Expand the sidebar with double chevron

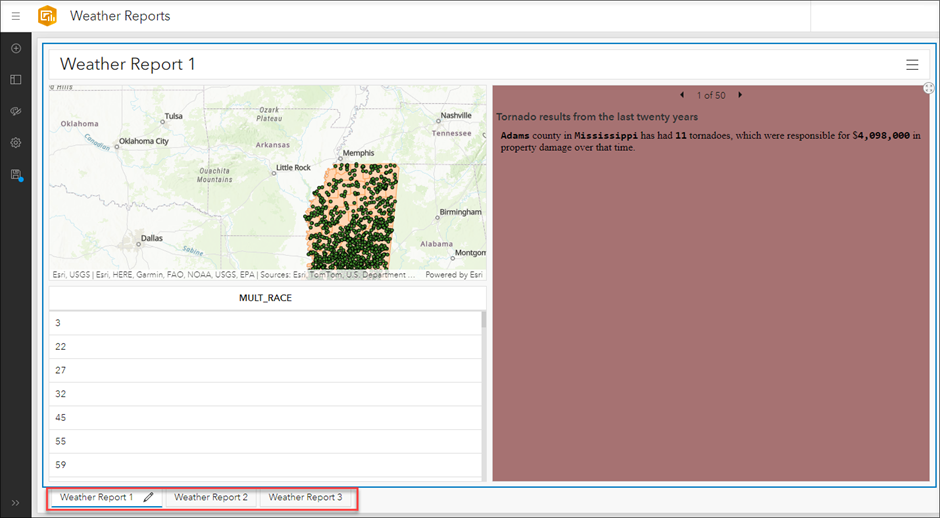pyautogui.click(x=16, y=502)
